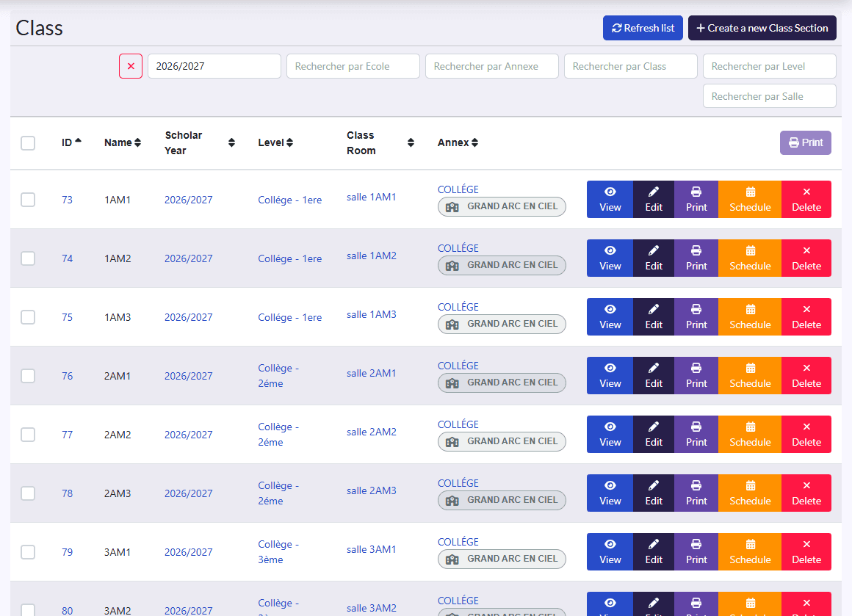The height and width of the screenshot is (616, 852).
Task: Tick the checkbox for class 2AM1
Action: tap(28, 375)
